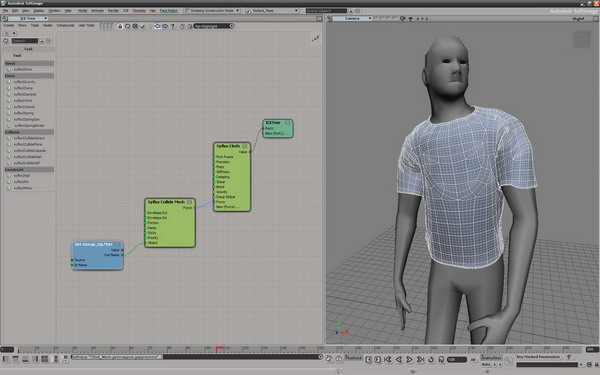Open the Face Robot menu
Screen dimensions: 600x375
pyautogui.click(x=168, y=11)
